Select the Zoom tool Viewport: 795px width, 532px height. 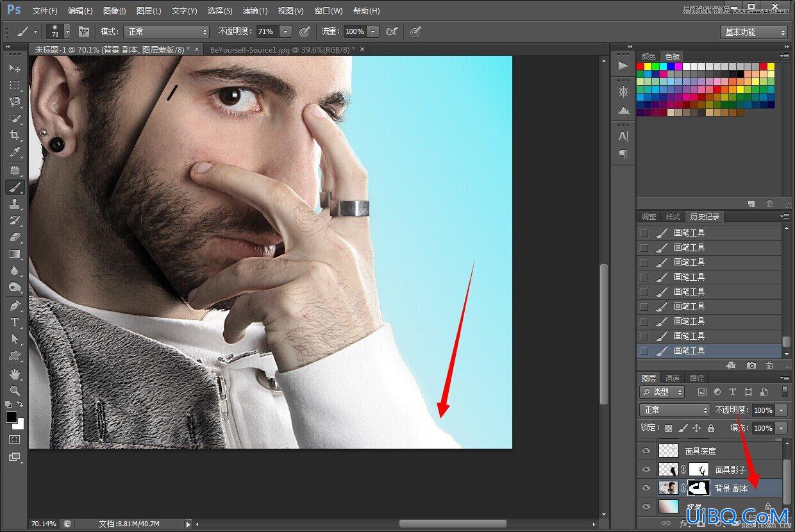point(15,390)
